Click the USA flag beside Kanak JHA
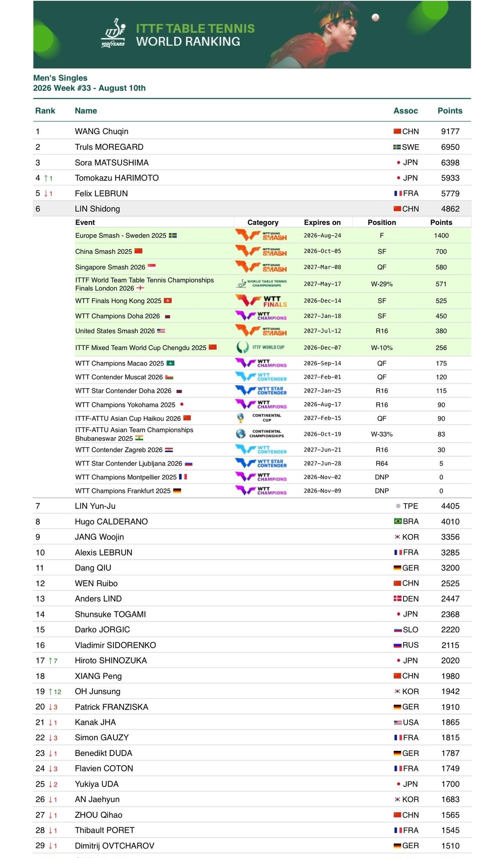This screenshot has height=858, width=504. click(x=398, y=722)
